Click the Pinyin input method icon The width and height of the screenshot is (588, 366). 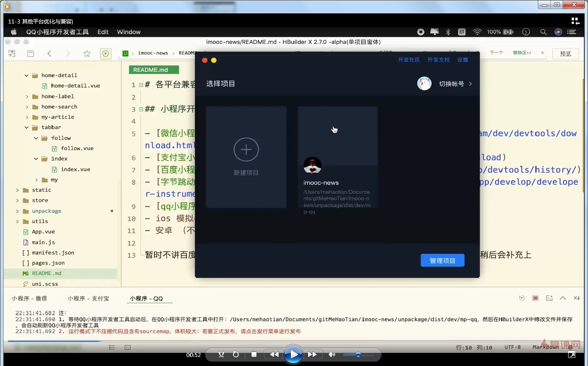tap(462, 32)
